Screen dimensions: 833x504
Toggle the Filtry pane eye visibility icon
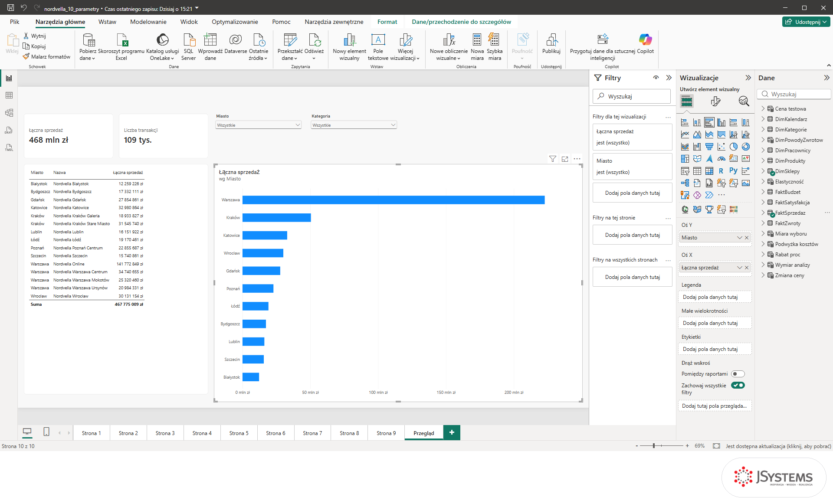[656, 78]
